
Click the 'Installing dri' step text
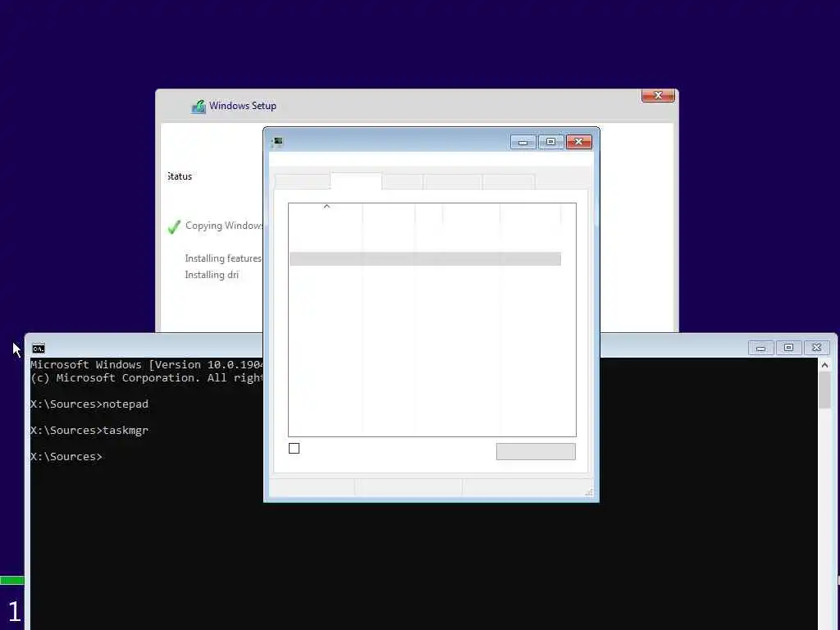[212, 275]
